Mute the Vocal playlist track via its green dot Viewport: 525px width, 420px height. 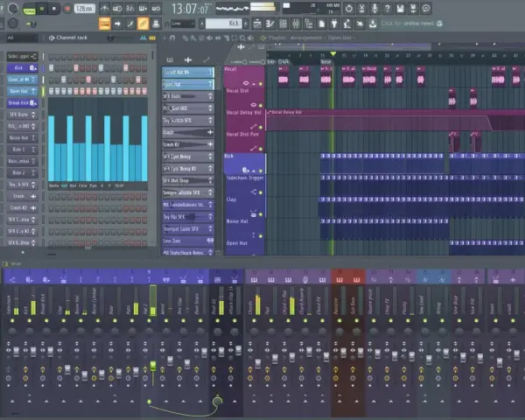(x=261, y=83)
